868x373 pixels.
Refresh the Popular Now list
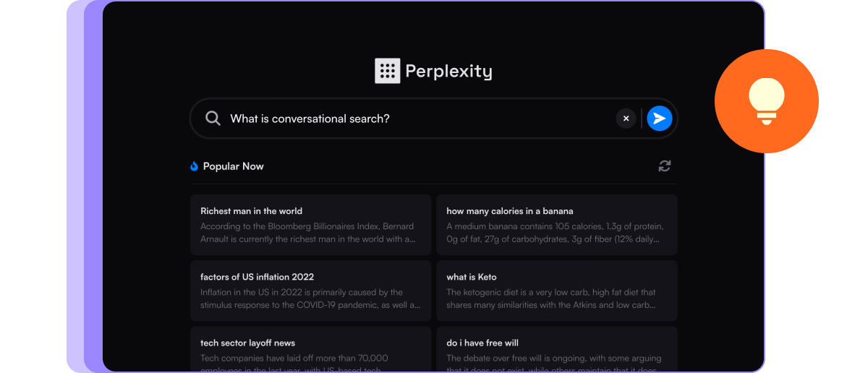664,166
